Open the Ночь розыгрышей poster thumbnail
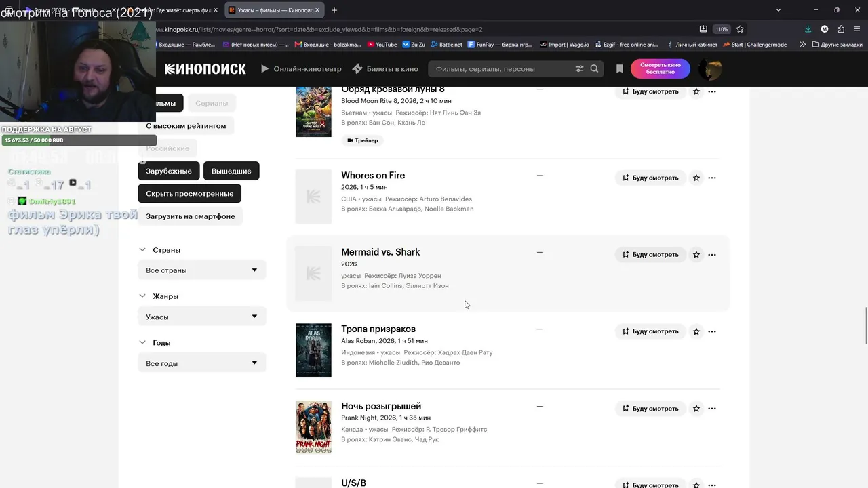 (313, 427)
